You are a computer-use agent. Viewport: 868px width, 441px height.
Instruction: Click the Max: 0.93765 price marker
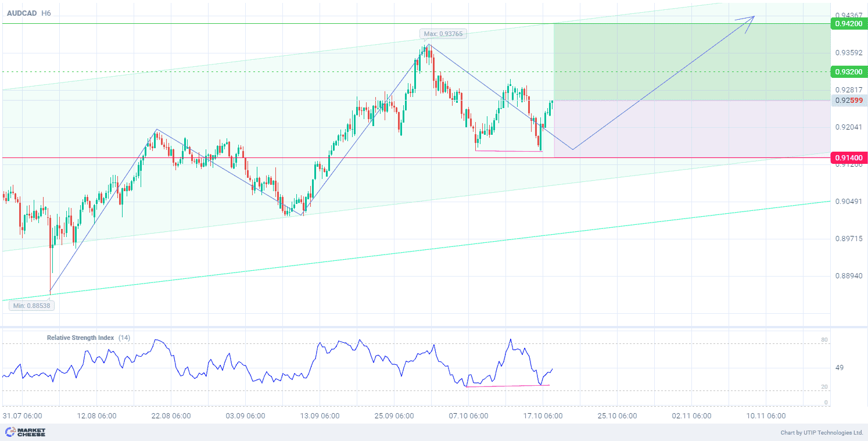pos(443,34)
